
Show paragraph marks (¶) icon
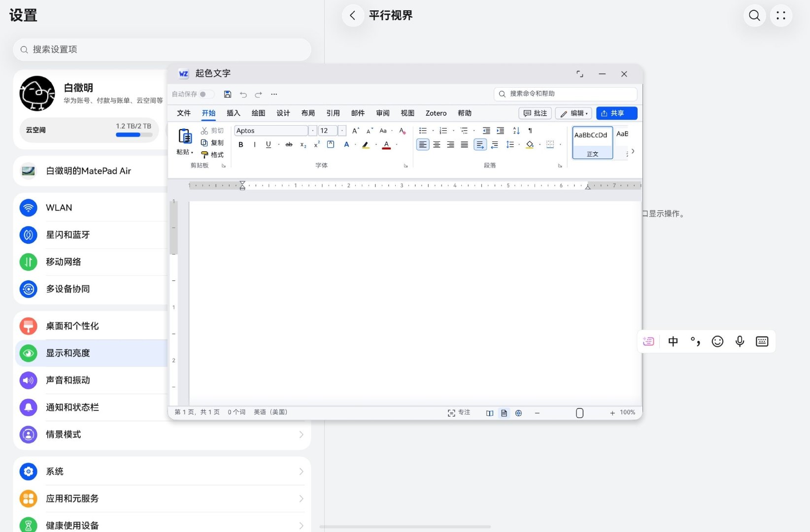tap(530, 131)
